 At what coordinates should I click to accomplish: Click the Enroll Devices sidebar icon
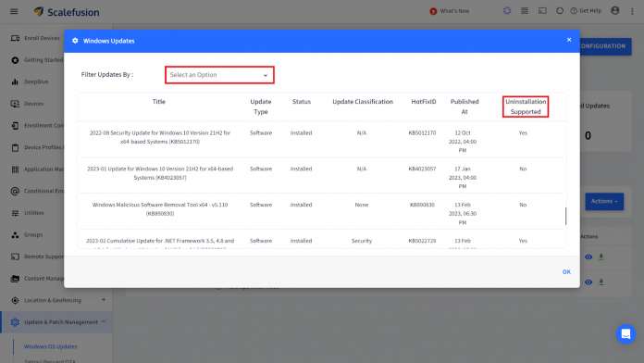pos(15,38)
